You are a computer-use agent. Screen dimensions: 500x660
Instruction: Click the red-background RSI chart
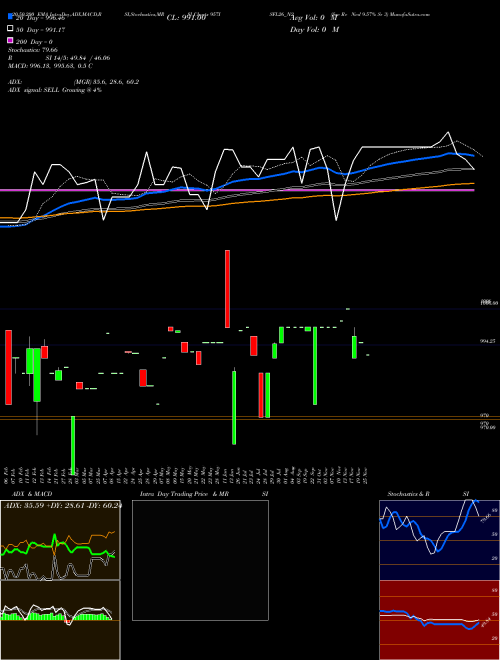439,620
